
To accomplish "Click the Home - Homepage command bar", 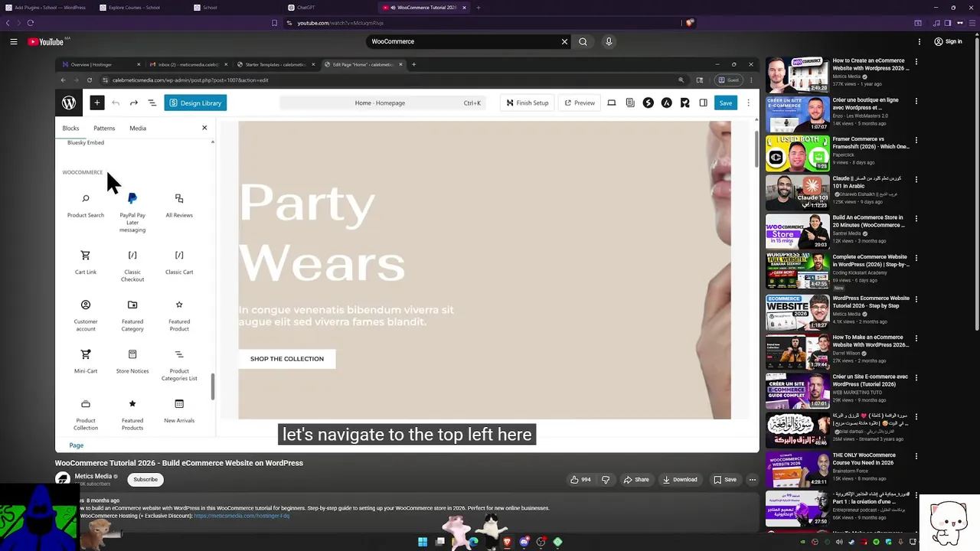I will point(383,103).
